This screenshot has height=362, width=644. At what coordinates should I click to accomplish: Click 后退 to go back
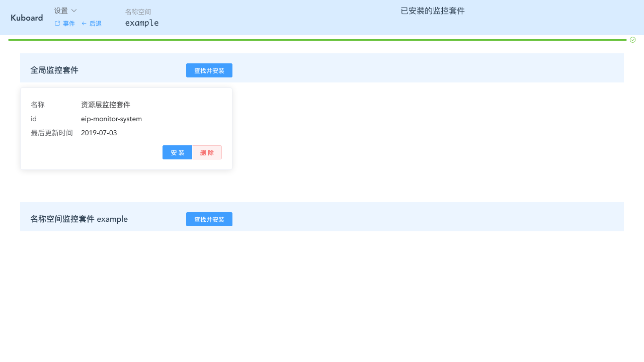tap(96, 23)
